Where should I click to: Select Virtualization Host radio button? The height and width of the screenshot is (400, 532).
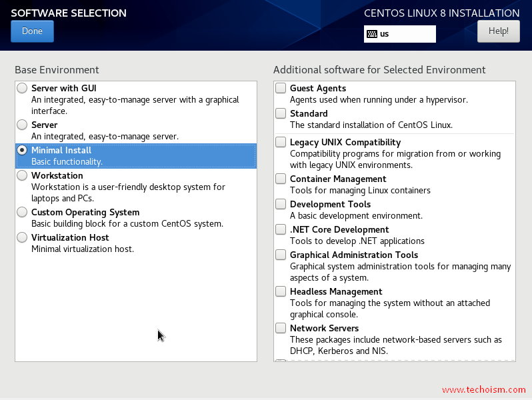pos(22,237)
